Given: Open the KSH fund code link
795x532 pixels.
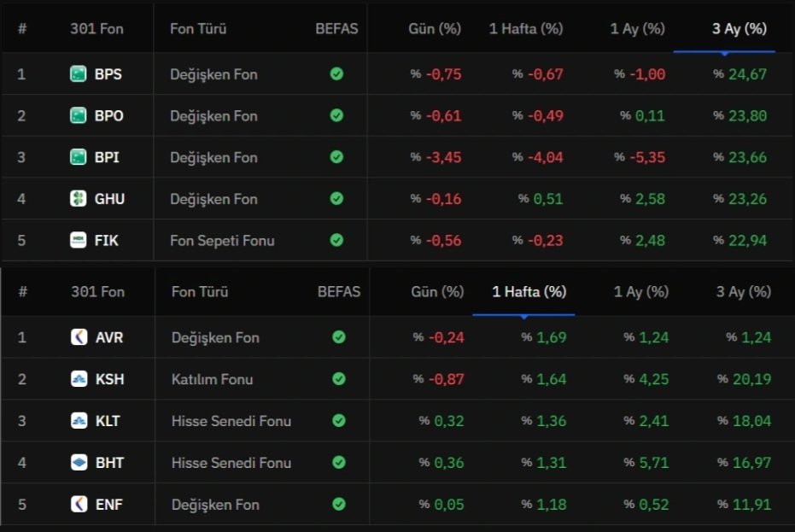Looking at the screenshot, I should (110, 379).
